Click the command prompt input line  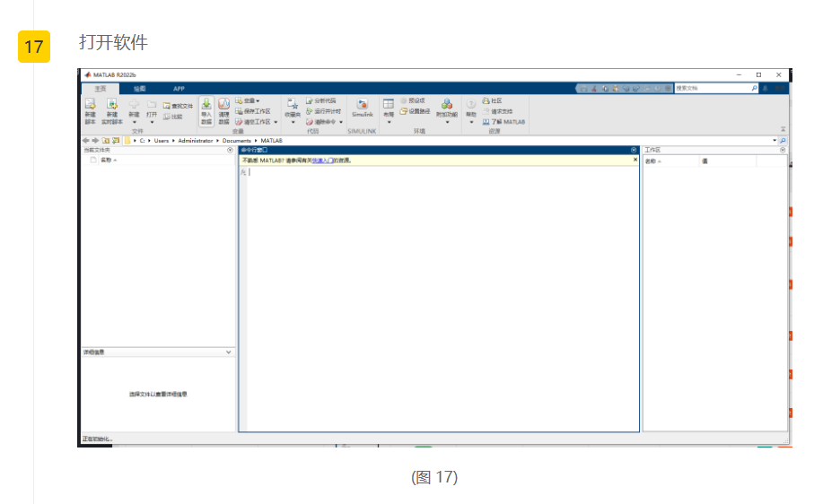coord(442,172)
